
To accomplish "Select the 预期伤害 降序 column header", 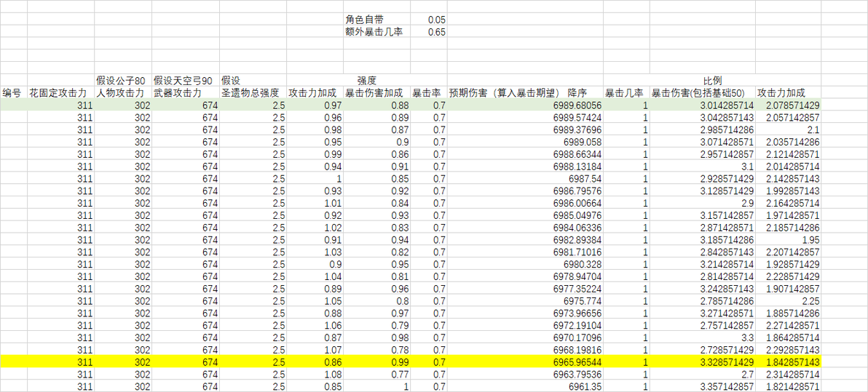I will 525,93.
